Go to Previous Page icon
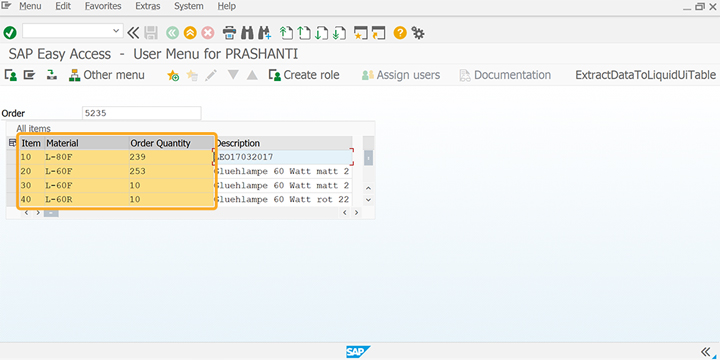 pyautogui.click(x=304, y=33)
